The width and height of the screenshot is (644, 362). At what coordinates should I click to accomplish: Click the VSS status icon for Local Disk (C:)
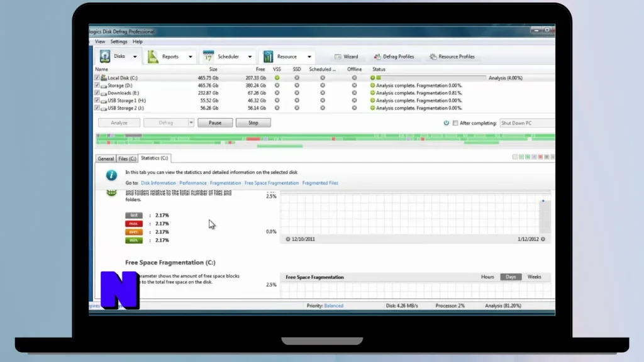[277, 77]
